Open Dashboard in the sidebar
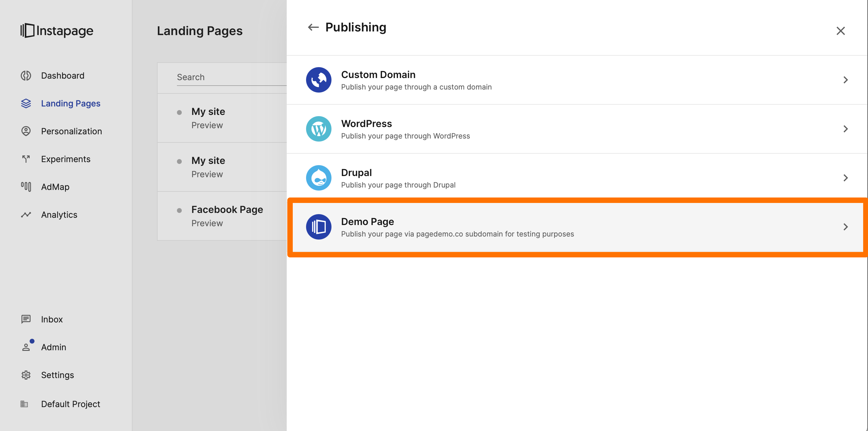Viewport: 868px width, 431px height. click(62, 76)
